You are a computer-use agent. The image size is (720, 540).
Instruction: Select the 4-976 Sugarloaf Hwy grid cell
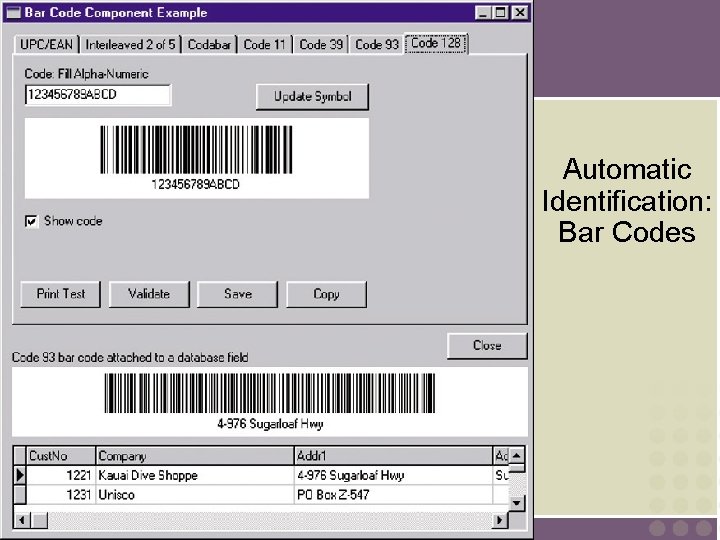click(x=393, y=475)
